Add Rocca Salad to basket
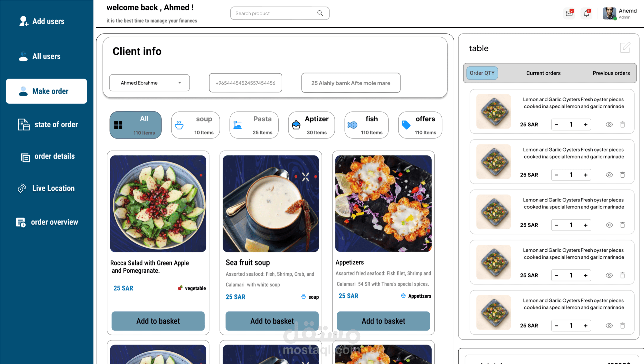The width and height of the screenshot is (644, 364). 158,321
